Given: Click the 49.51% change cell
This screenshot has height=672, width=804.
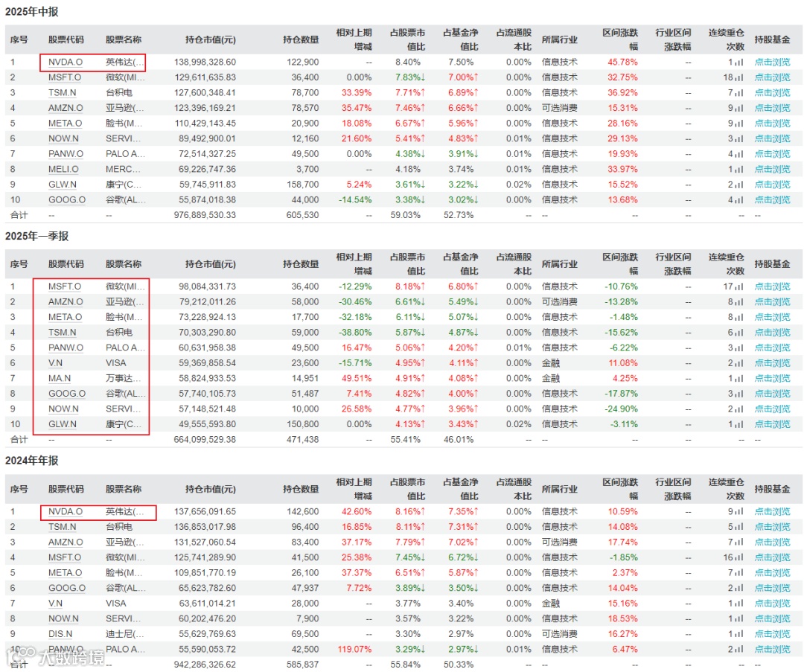Looking at the screenshot, I should 357,378.
